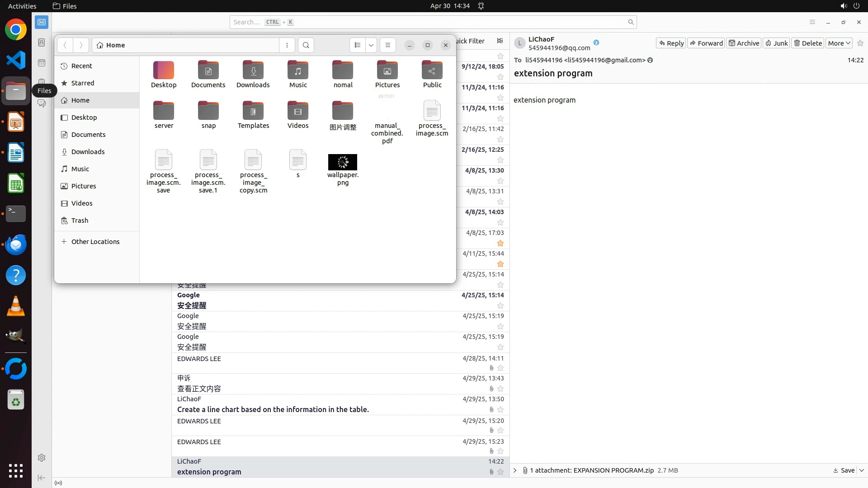
Task: Toggle star on opened message header
Action: pyautogui.click(x=860, y=43)
